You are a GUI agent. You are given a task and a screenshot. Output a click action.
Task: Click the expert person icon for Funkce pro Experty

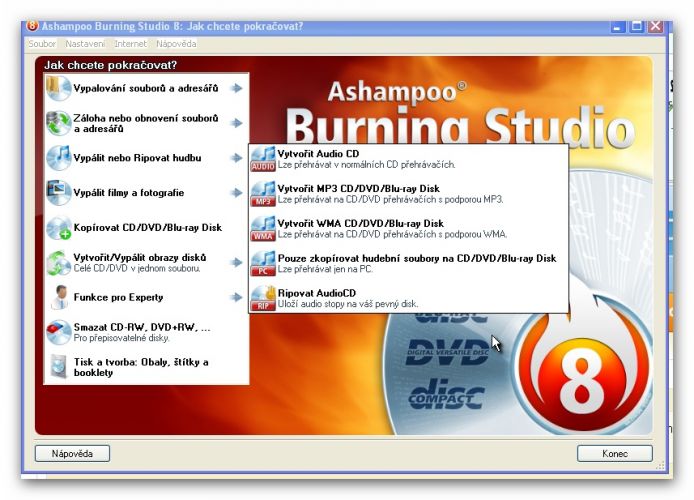point(58,297)
